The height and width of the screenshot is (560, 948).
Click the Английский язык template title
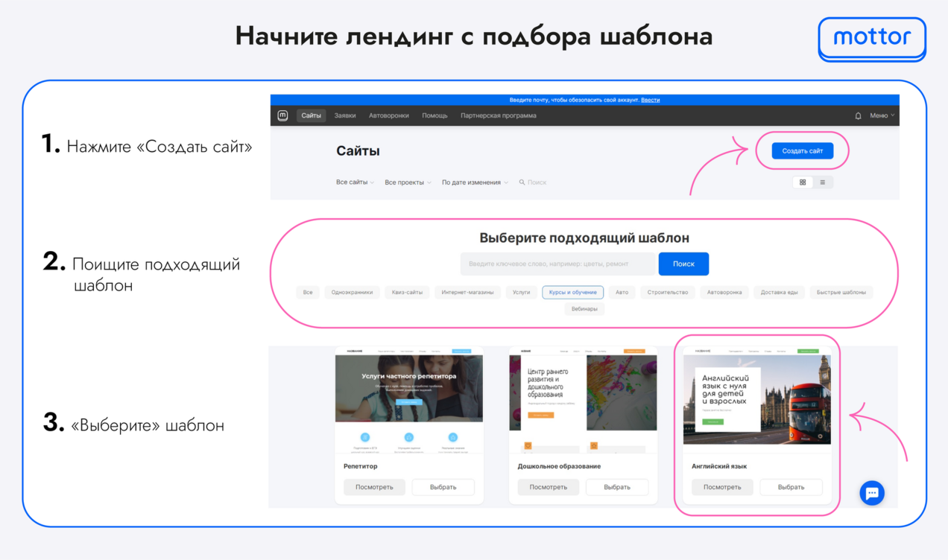click(x=719, y=466)
